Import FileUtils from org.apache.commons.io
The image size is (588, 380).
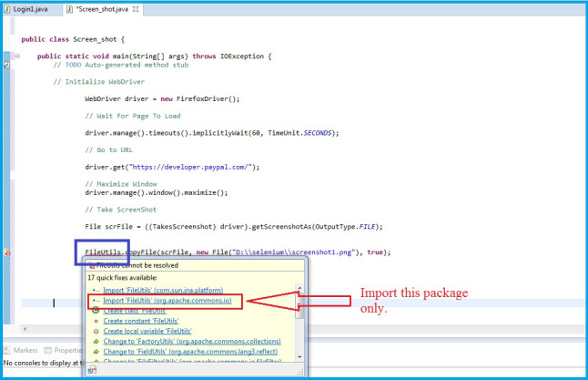pyautogui.click(x=167, y=301)
